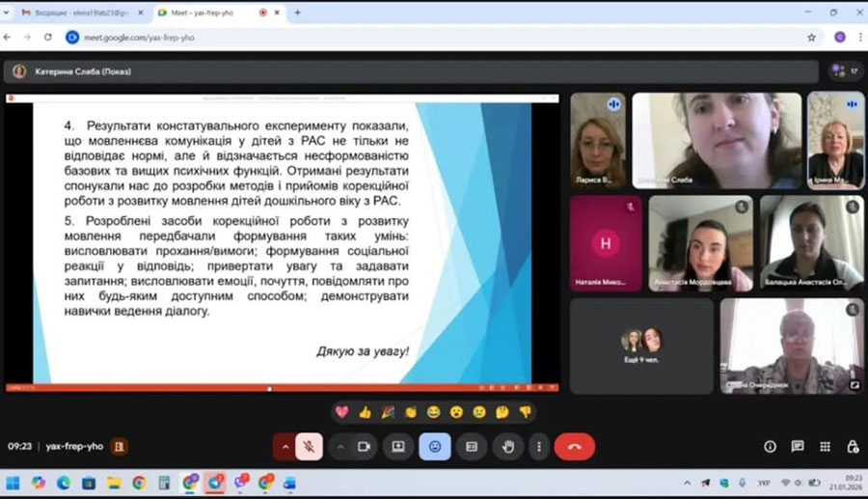Select the Meet yax-frep-yho tab
This screenshot has width=868, height=499.
(208, 13)
